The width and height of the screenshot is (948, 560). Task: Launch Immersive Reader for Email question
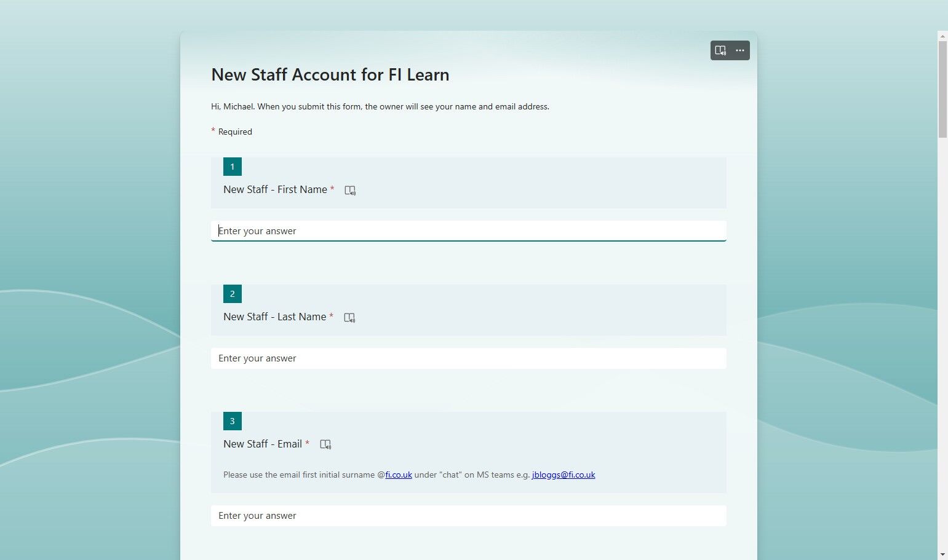pos(325,444)
